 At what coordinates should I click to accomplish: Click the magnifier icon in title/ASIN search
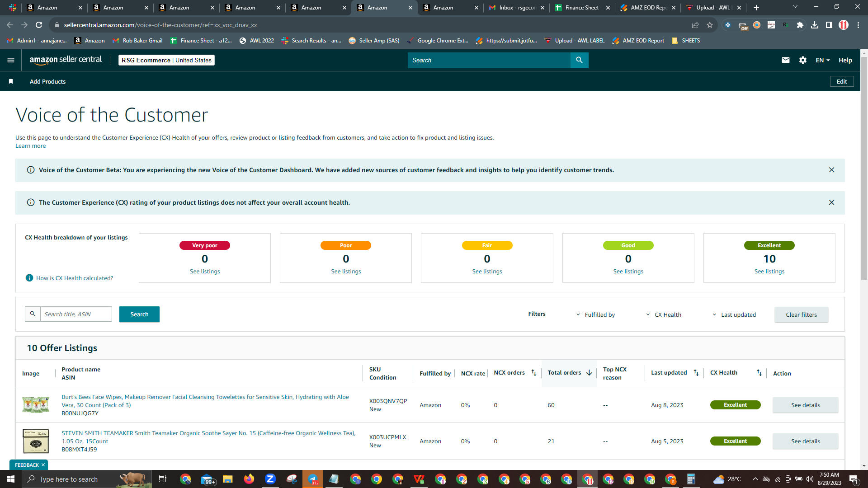33,314
